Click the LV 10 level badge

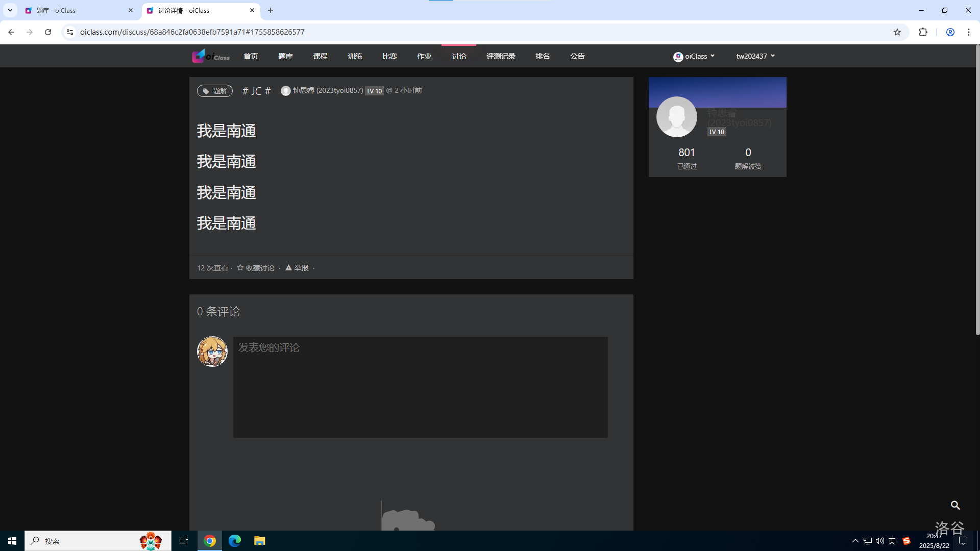374,91
